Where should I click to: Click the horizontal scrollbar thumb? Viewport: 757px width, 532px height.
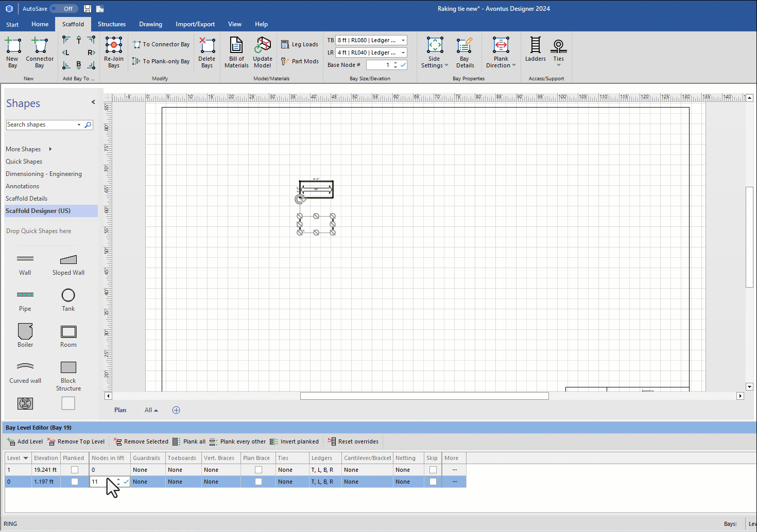coord(424,396)
